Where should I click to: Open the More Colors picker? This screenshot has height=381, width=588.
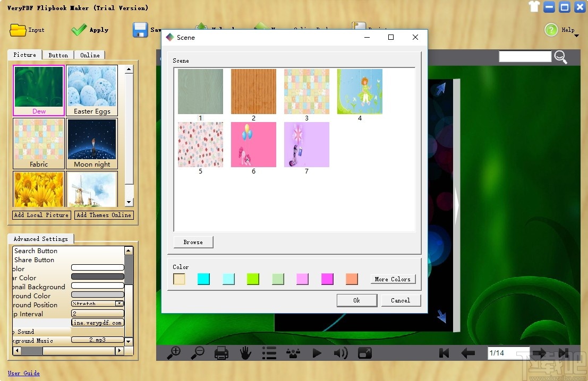click(x=393, y=279)
